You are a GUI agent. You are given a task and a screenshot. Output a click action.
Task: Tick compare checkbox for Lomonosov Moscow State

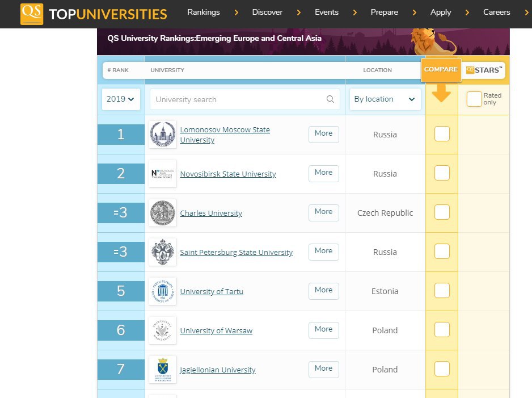tap(442, 134)
